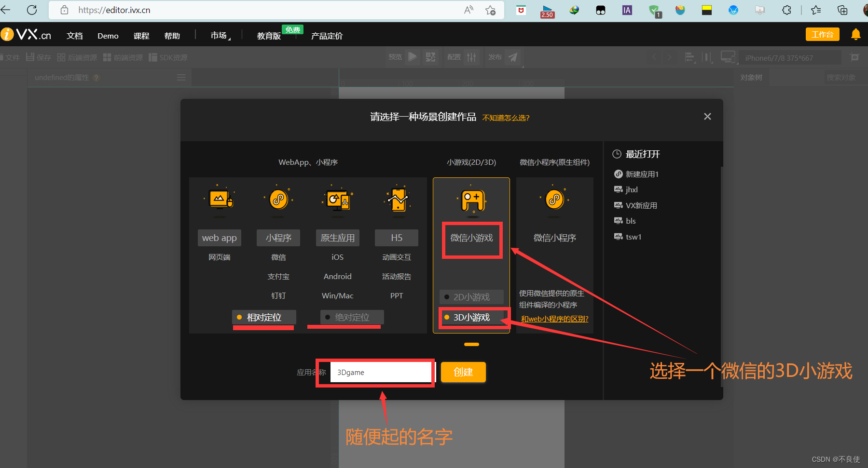
Task: Open the Demo nav item
Action: coord(108,36)
